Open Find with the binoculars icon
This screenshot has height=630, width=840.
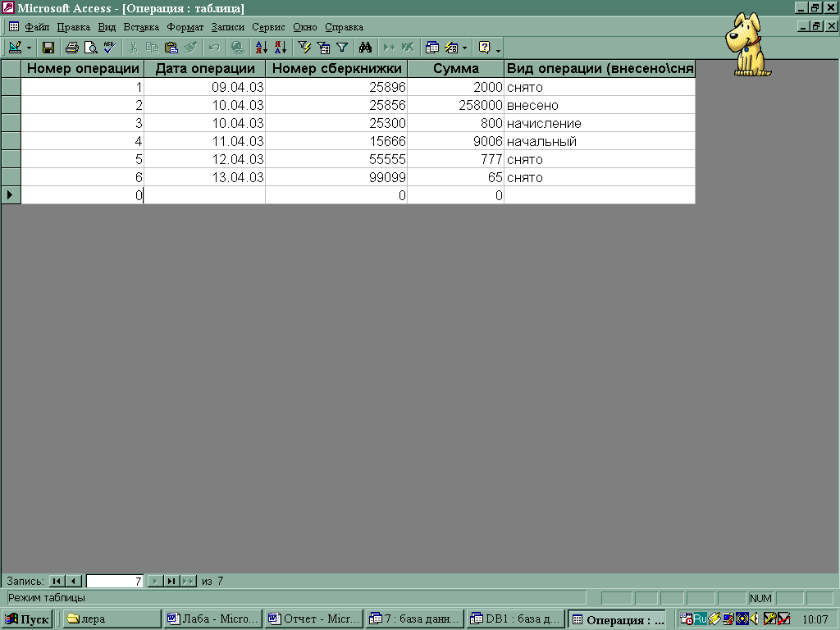365,48
